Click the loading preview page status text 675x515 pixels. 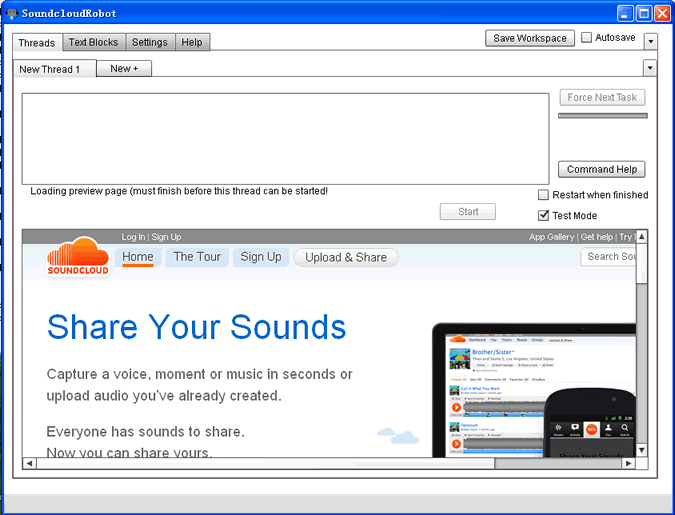179,191
